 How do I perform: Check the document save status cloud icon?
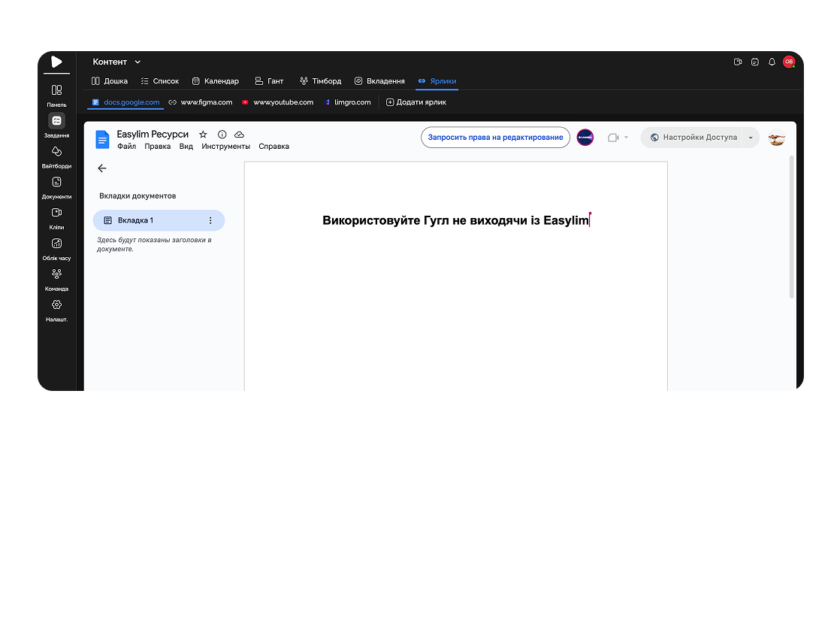pyautogui.click(x=240, y=134)
